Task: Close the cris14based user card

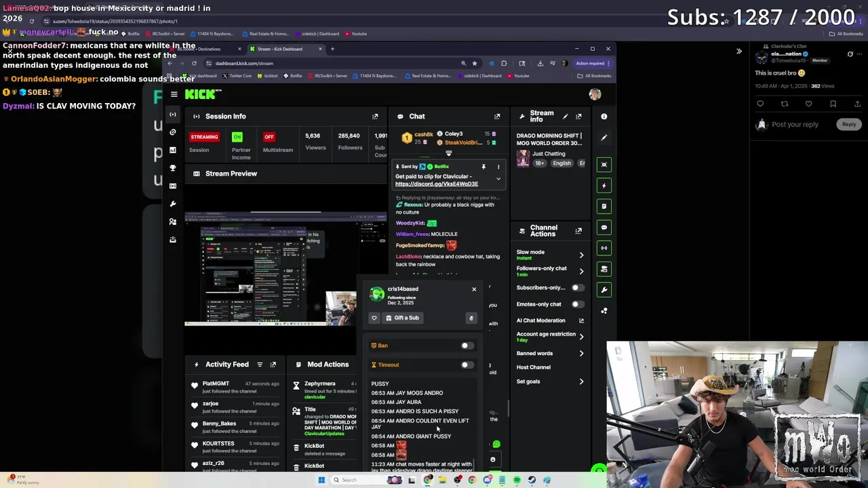Action: 474,289
